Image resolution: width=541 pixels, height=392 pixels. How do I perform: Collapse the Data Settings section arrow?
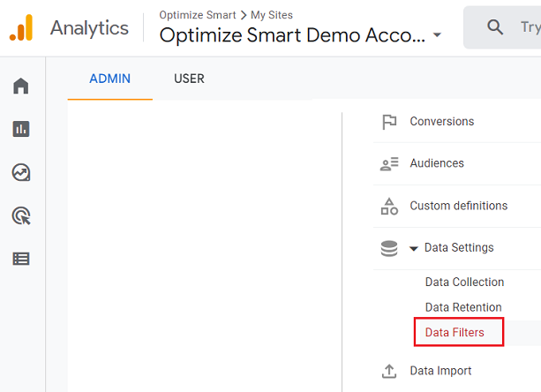pyautogui.click(x=414, y=248)
